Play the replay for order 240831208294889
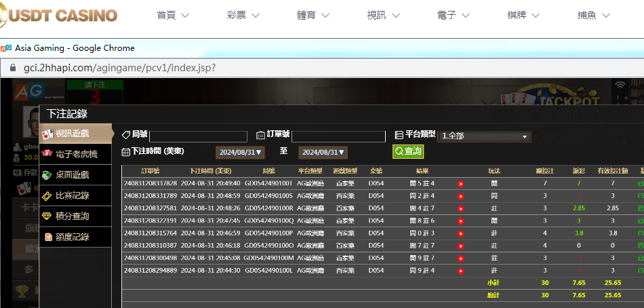 pyautogui.click(x=461, y=270)
